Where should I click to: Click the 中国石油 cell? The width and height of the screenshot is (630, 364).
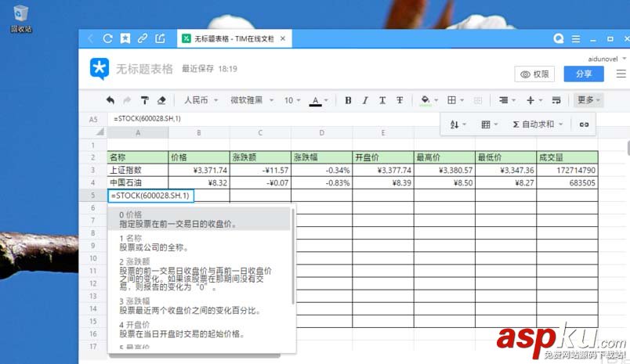tap(137, 183)
